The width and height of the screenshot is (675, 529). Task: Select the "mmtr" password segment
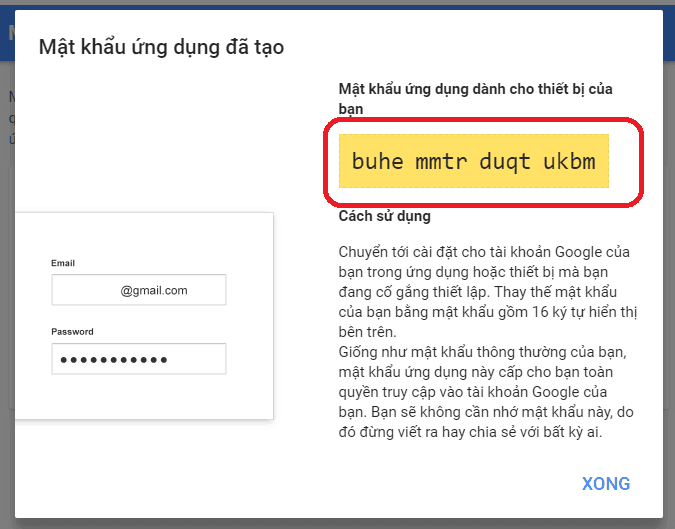(440, 160)
